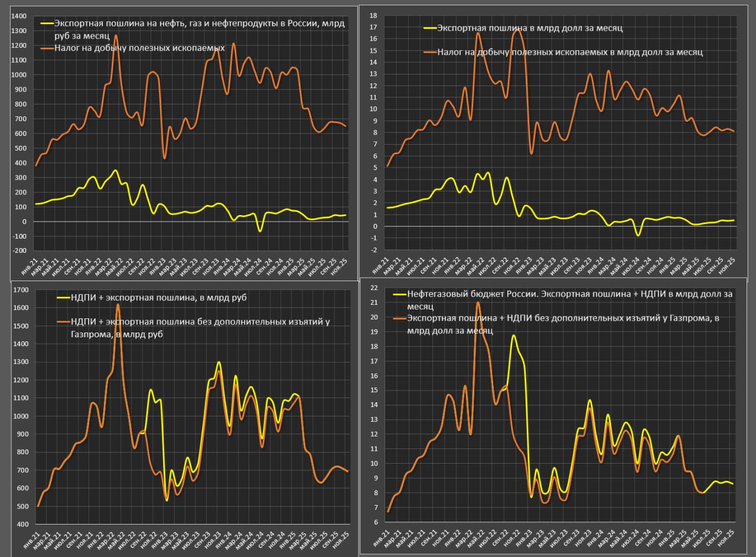
Task: Click the 18 y-axis label in top-right chart
Action: coord(373,15)
